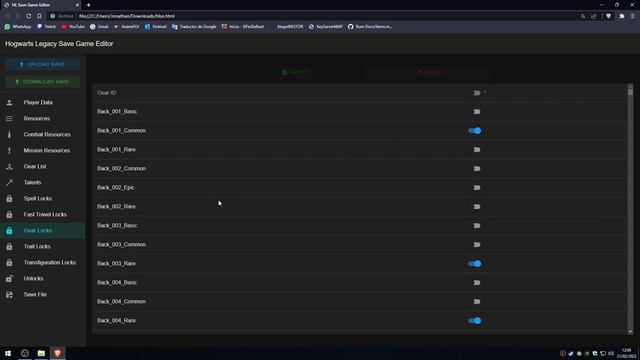Reload the page with the refresh icon
Image resolution: width=640 pixels, height=360 pixels.
(x=29, y=16)
